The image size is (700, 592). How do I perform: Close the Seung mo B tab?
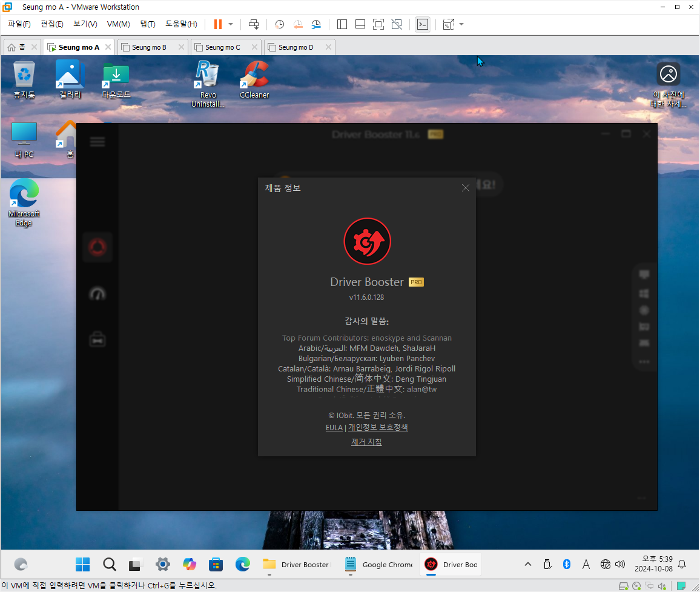point(181,47)
